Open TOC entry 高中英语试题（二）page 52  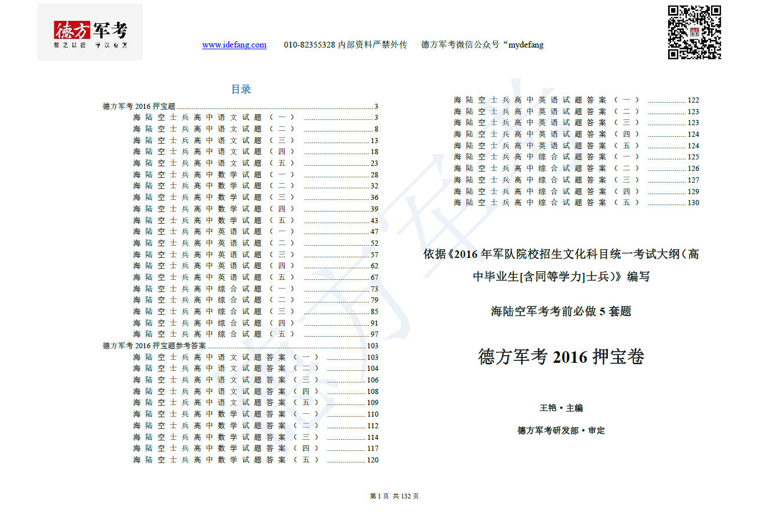pos(256,243)
